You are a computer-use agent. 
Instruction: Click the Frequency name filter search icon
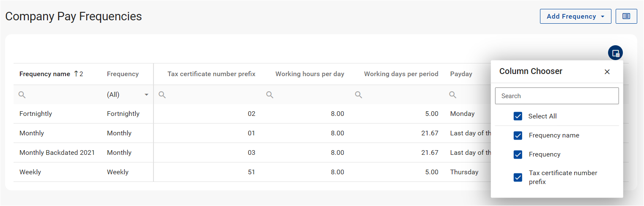tap(22, 95)
